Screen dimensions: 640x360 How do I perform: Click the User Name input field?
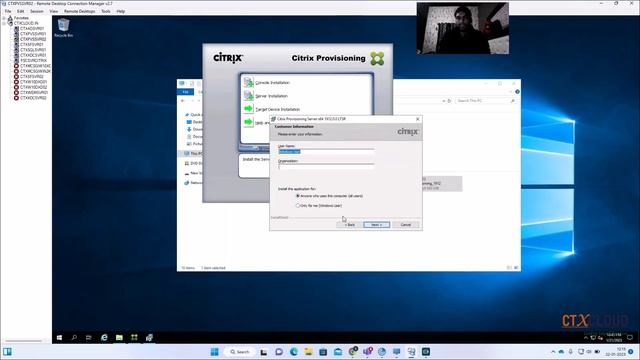(326, 151)
